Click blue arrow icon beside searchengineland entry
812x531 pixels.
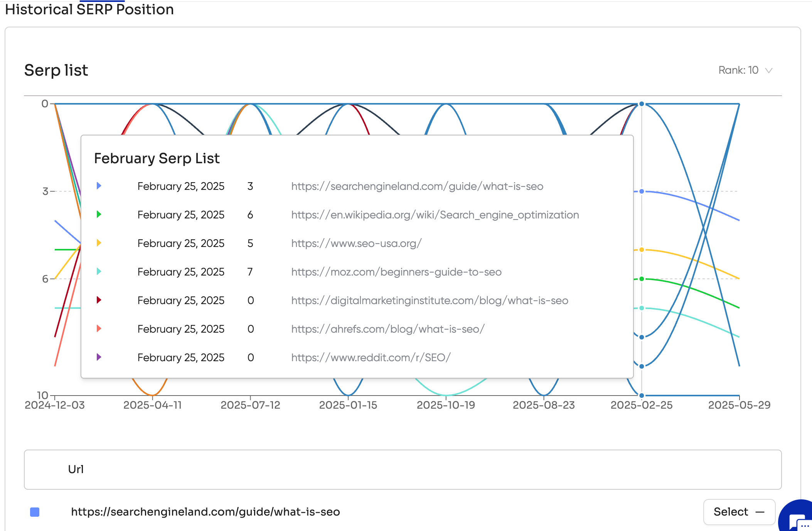click(x=99, y=186)
